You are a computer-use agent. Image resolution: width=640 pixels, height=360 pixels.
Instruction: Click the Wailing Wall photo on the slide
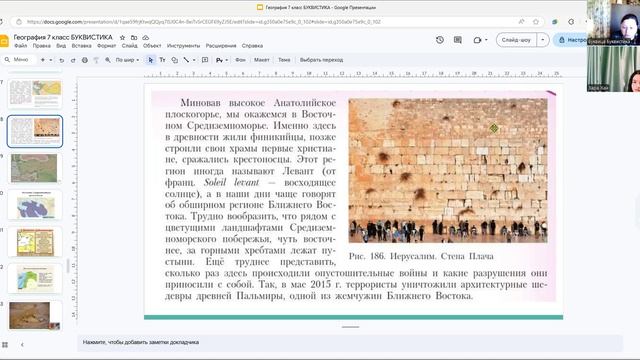pyautogui.click(x=448, y=170)
